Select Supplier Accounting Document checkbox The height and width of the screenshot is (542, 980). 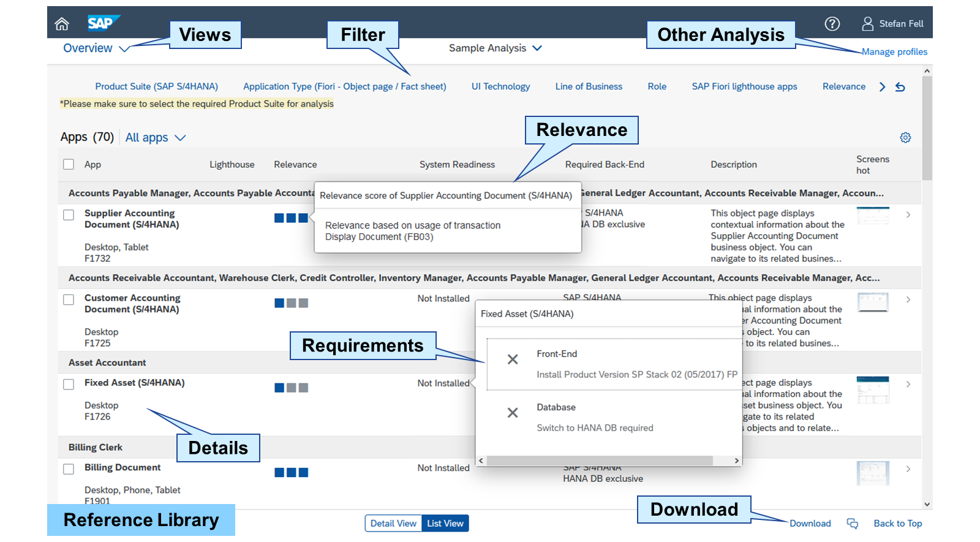pyautogui.click(x=69, y=215)
